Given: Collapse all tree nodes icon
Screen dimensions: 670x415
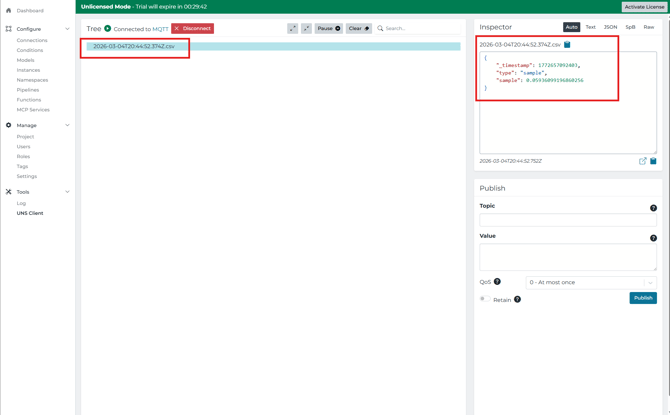Looking at the screenshot, I should (306, 28).
